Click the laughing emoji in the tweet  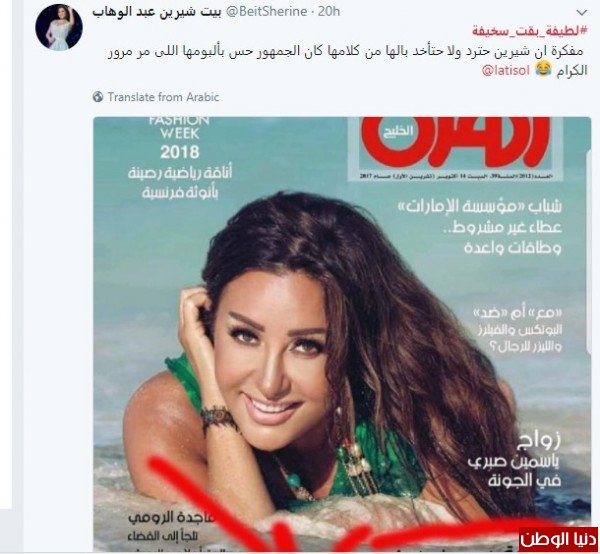[543, 70]
